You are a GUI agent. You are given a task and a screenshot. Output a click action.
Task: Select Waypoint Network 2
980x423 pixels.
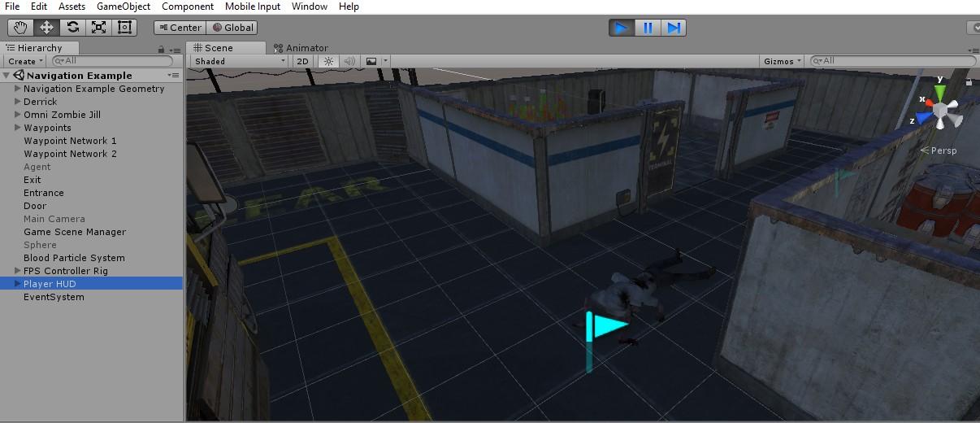click(70, 154)
